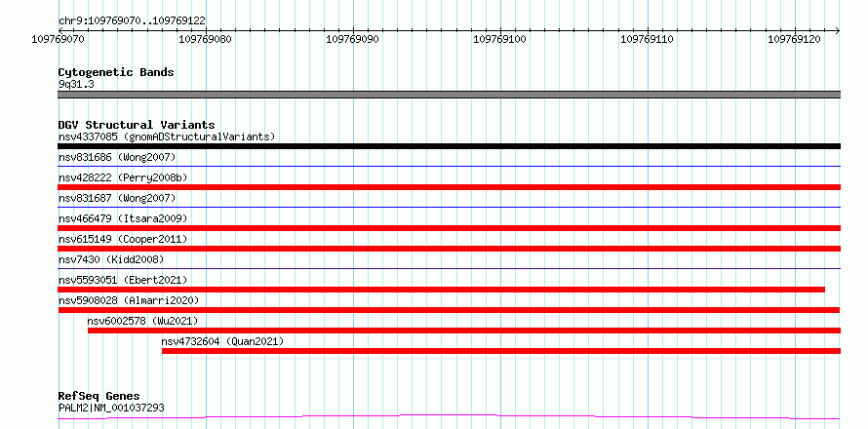868x429 pixels.
Task: Click ruler coordinate 109769090
Action: 353,39
